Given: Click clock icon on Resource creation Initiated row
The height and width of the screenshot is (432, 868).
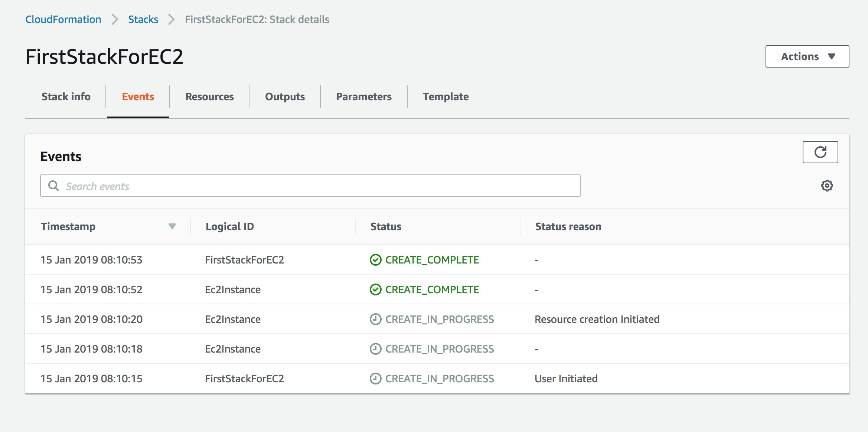Looking at the screenshot, I should 375,319.
